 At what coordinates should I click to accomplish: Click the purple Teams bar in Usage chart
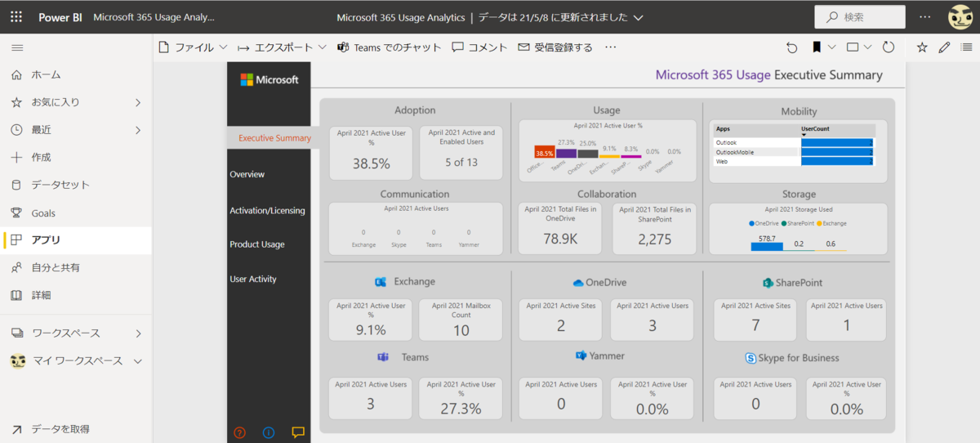pos(566,153)
